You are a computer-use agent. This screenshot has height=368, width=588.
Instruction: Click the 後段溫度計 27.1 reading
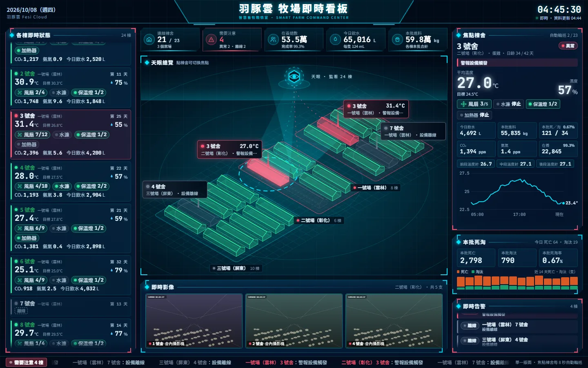[555, 164]
